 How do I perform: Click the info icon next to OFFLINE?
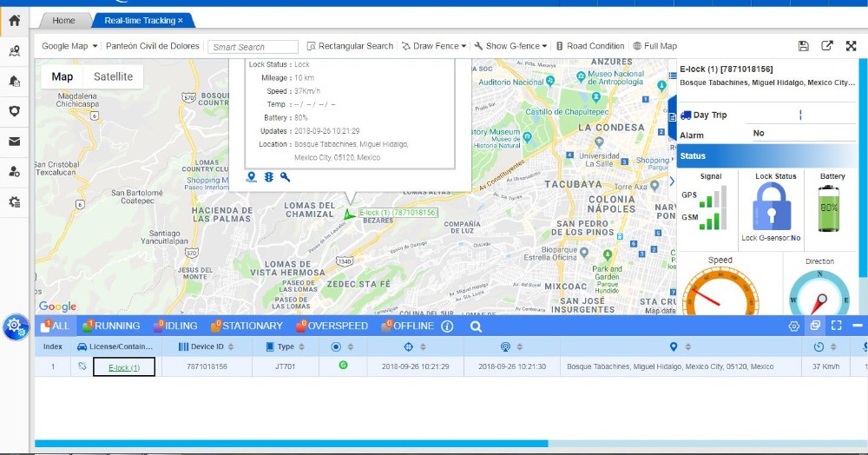(x=447, y=326)
